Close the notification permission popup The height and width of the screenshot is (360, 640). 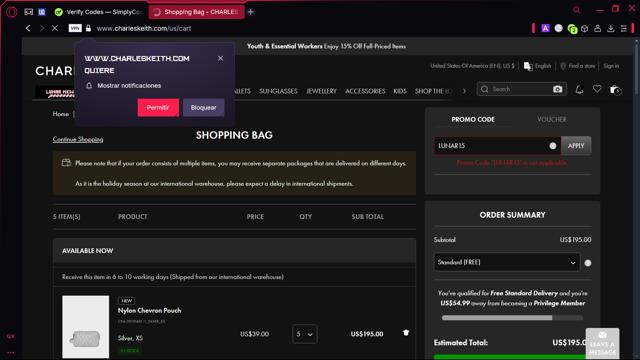(220, 58)
